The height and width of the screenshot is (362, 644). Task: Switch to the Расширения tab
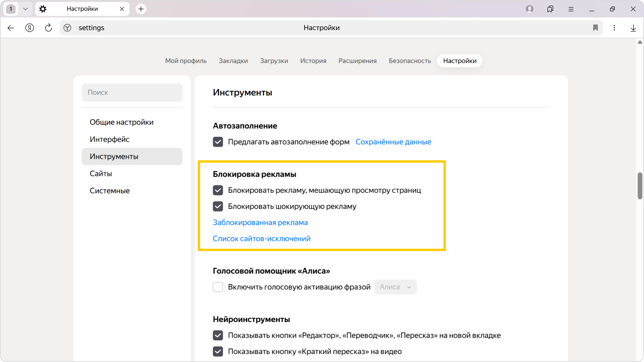[357, 61]
